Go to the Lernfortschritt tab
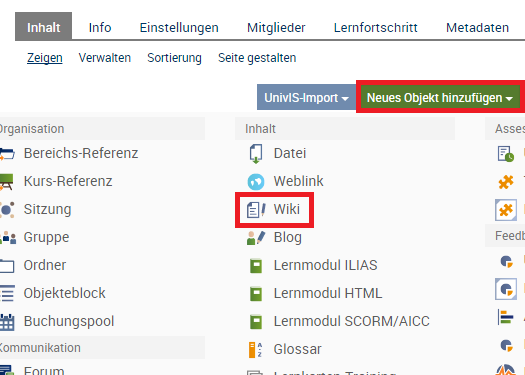Image resolution: width=525 pixels, height=375 pixels. click(376, 27)
